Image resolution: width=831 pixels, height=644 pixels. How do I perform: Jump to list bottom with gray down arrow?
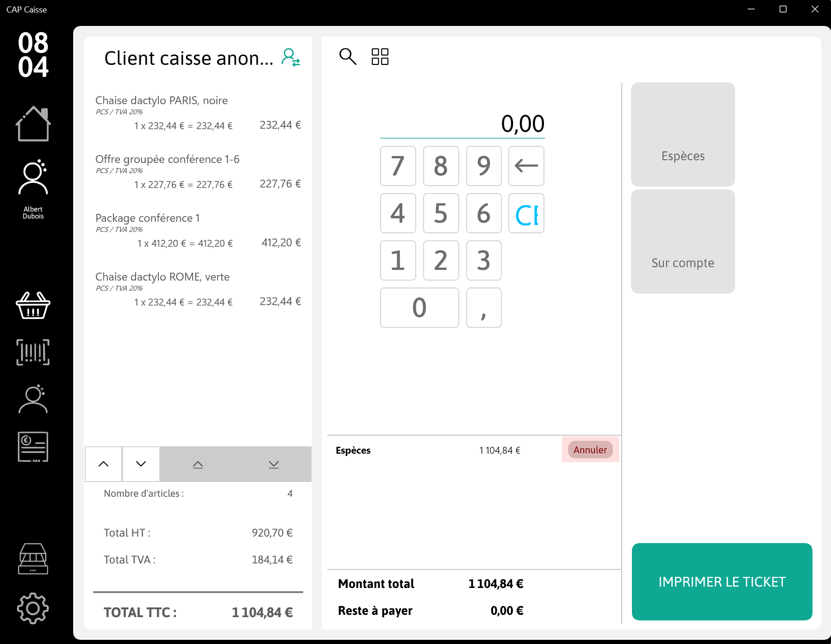pyautogui.click(x=274, y=464)
